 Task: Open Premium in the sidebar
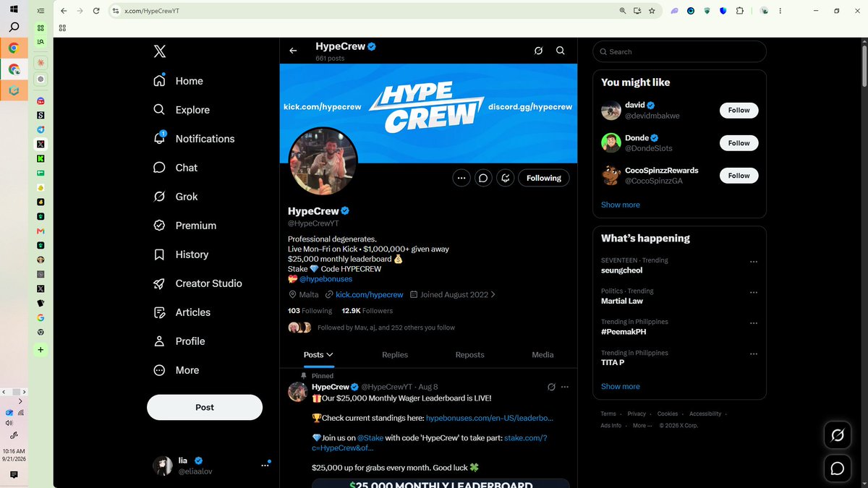click(x=184, y=226)
